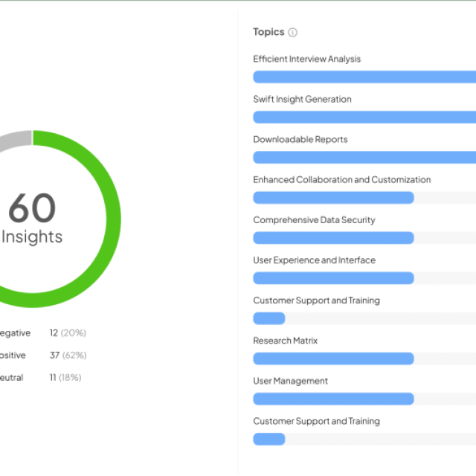Open Enhanced Collaboration and Customization topic label

342,180
